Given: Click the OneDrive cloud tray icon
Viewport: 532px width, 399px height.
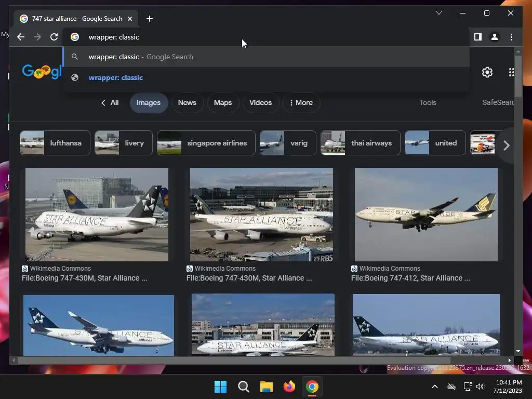Looking at the screenshot, I should [x=451, y=387].
